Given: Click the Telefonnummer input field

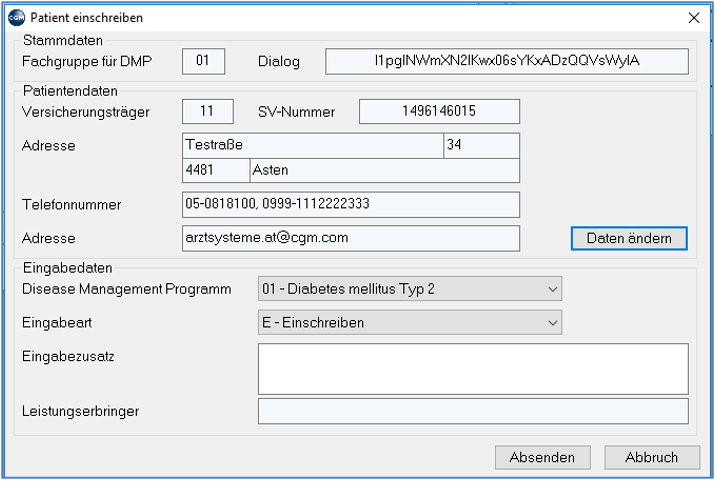Looking at the screenshot, I should (351, 205).
